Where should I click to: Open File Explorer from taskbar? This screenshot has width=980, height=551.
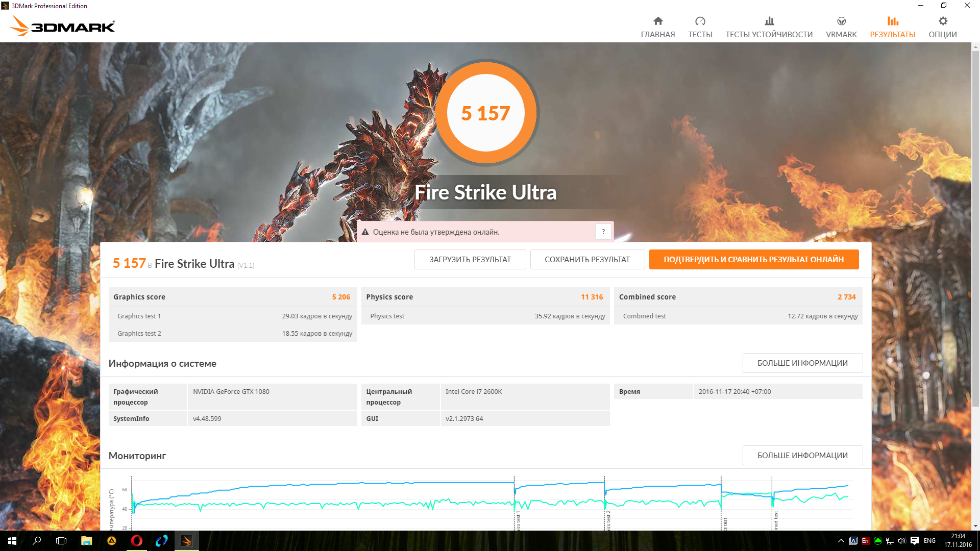point(86,541)
